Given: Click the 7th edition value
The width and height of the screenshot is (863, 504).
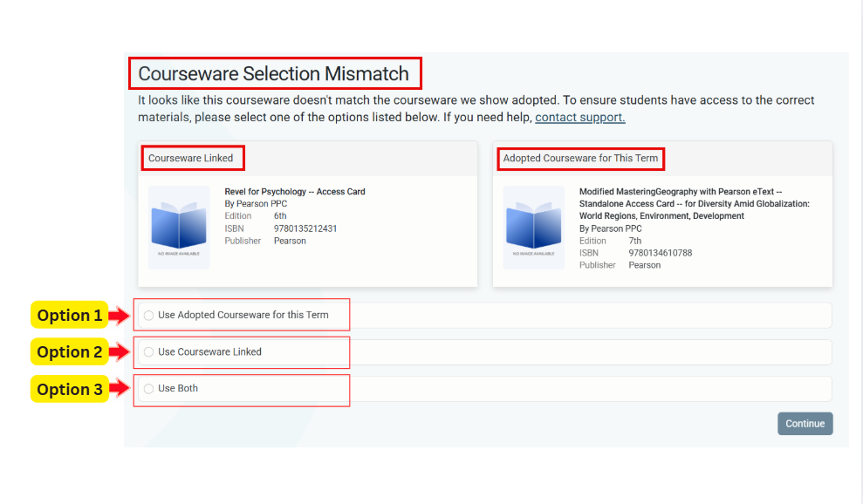Looking at the screenshot, I should pyautogui.click(x=635, y=241).
